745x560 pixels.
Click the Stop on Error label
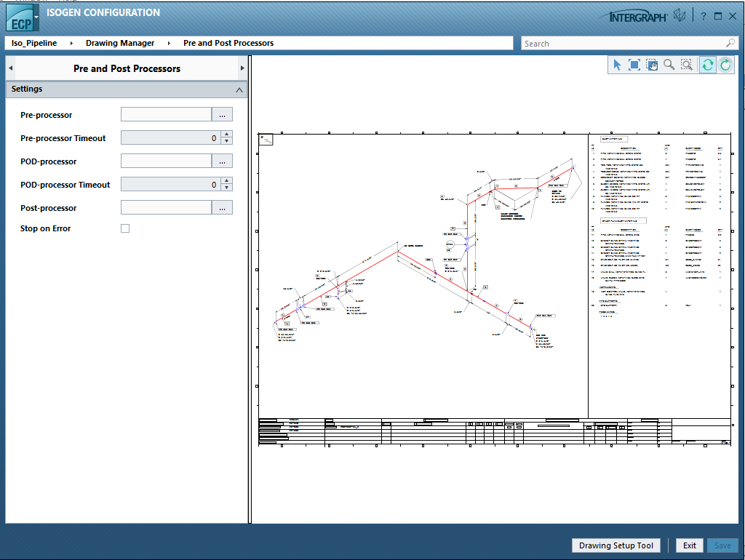click(45, 228)
